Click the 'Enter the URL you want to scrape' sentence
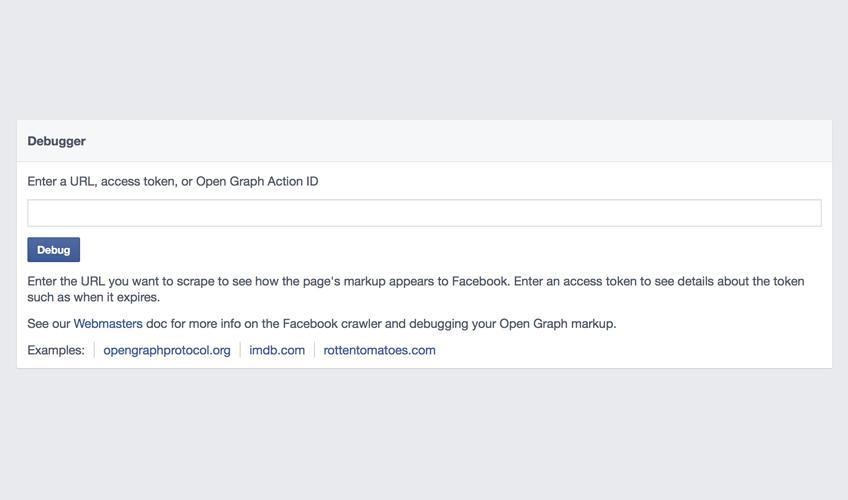Screen dimensions: 848x500 [128, 282]
